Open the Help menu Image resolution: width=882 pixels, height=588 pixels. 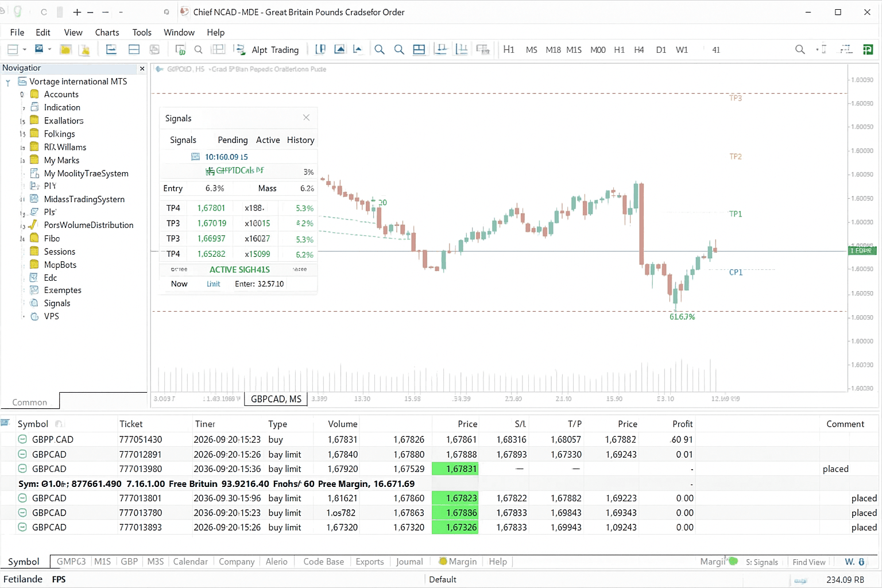coord(215,33)
